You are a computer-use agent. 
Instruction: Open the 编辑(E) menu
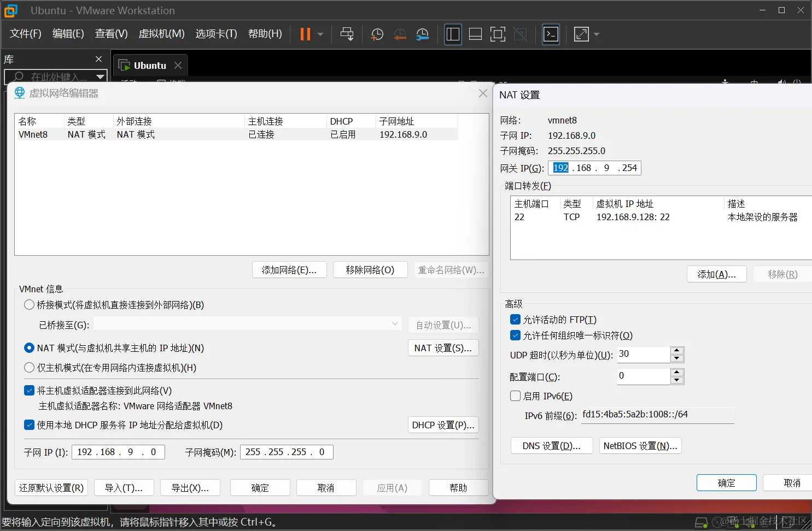pyautogui.click(x=68, y=34)
